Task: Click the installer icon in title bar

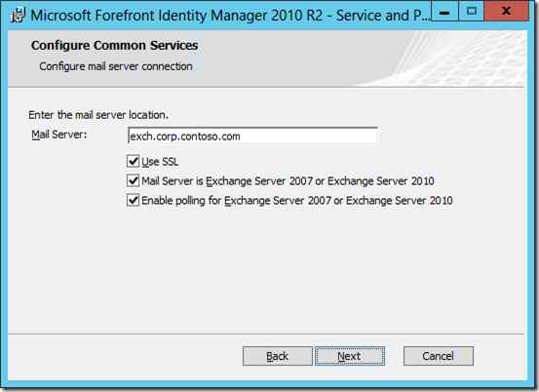Action: click(18, 16)
